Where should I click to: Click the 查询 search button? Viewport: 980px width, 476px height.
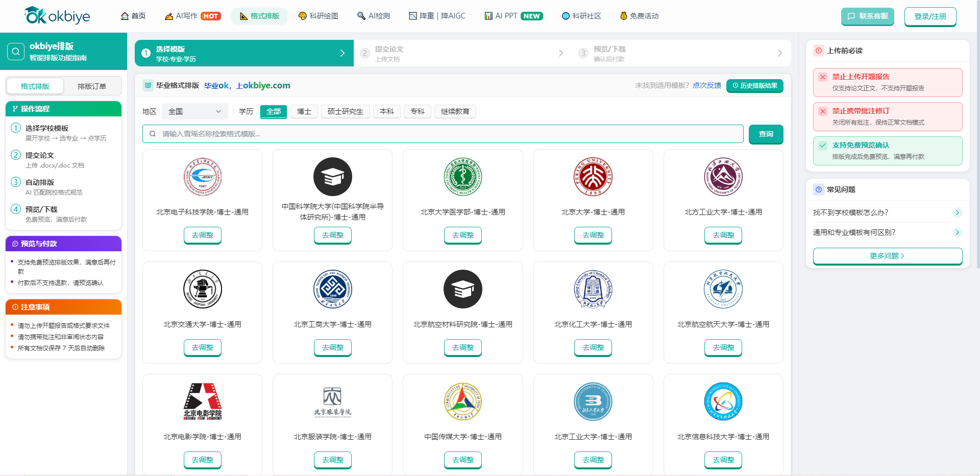766,134
